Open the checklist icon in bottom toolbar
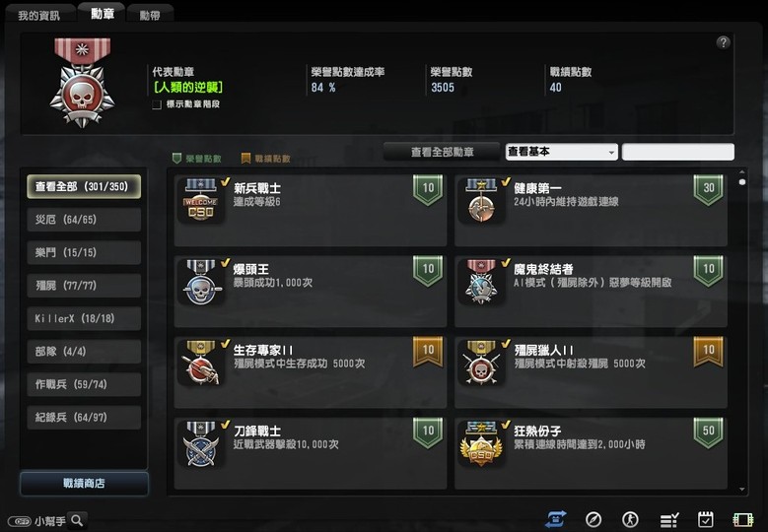The width and height of the screenshot is (768, 532). 669,519
